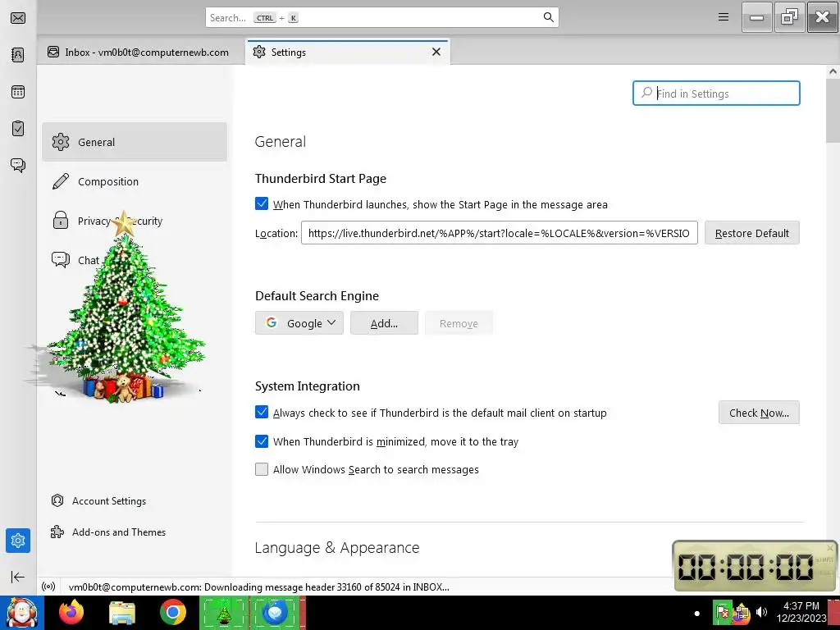Close the Settings tab
The width and height of the screenshot is (840, 630).
[436, 52]
